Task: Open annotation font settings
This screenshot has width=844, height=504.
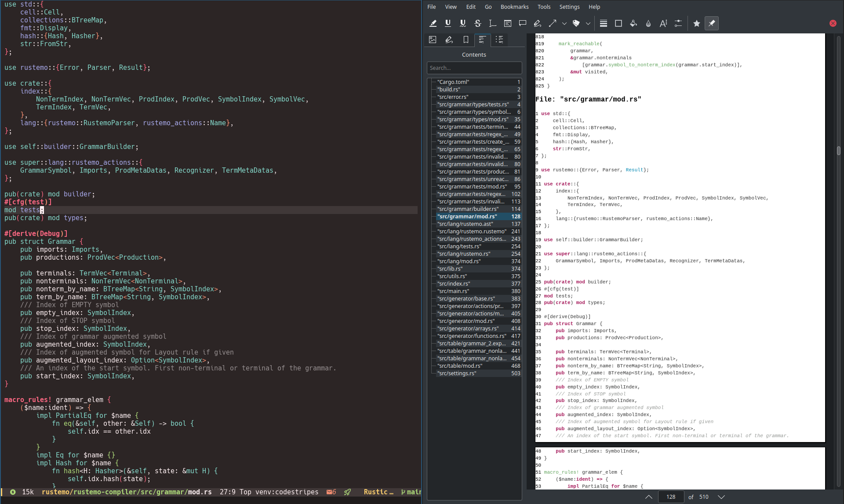Action: 663,23
